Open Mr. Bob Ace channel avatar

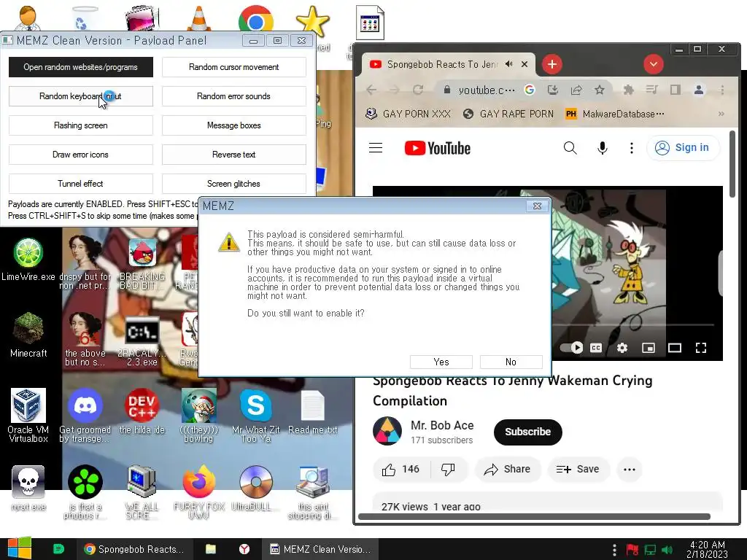[x=387, y=431]
